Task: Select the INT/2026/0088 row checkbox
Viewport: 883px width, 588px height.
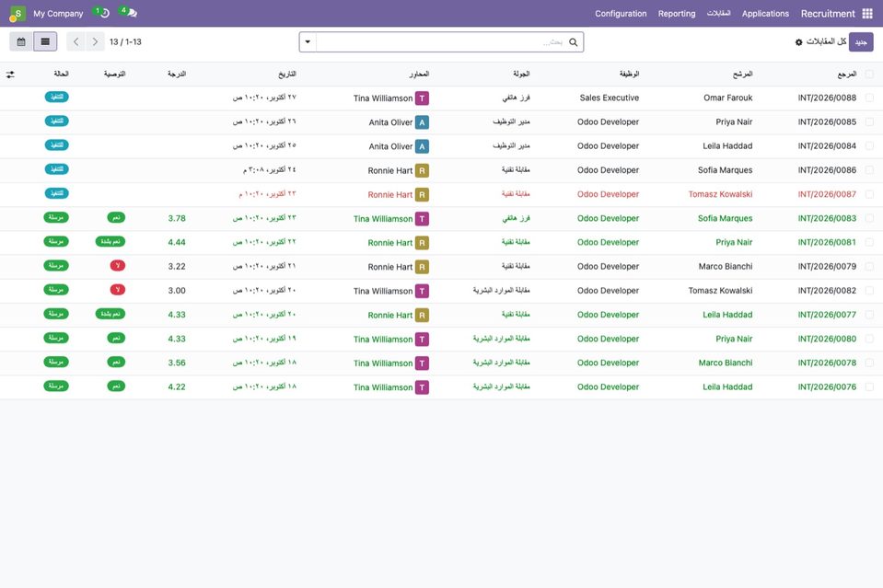Action: click(x=869, y=98)
